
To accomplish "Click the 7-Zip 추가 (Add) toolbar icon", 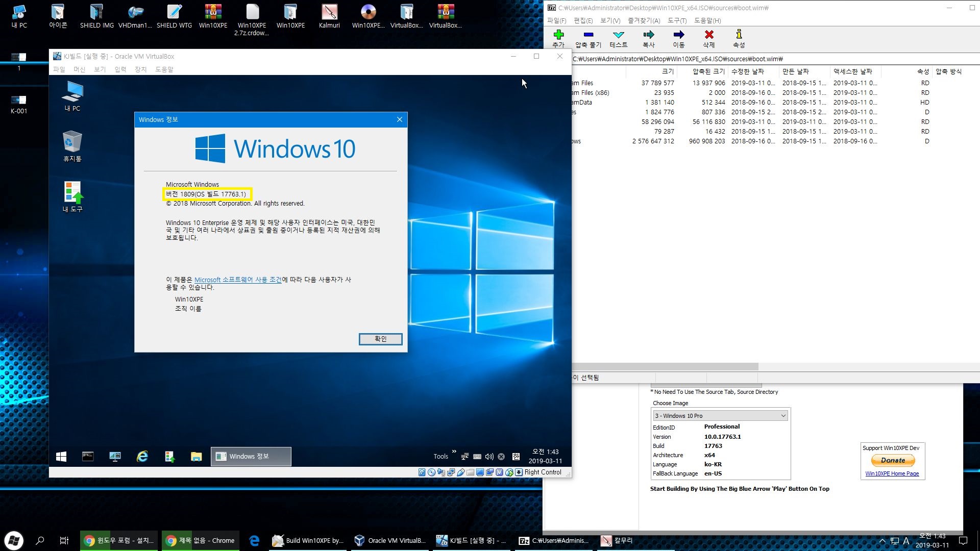I will tap(558, 35).
